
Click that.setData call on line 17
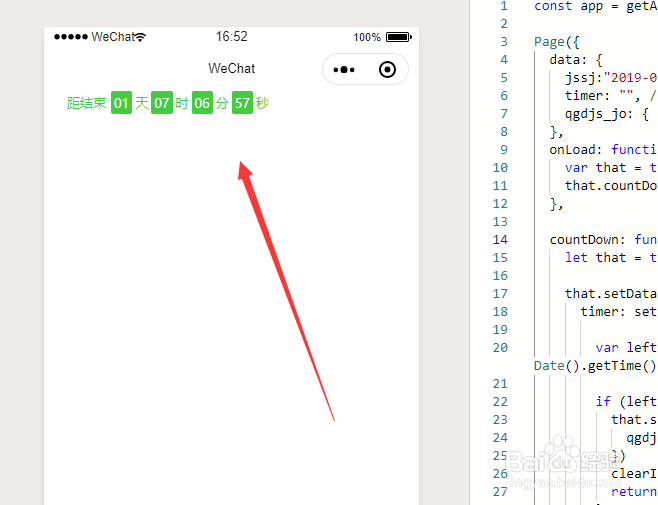coord(611,294)
